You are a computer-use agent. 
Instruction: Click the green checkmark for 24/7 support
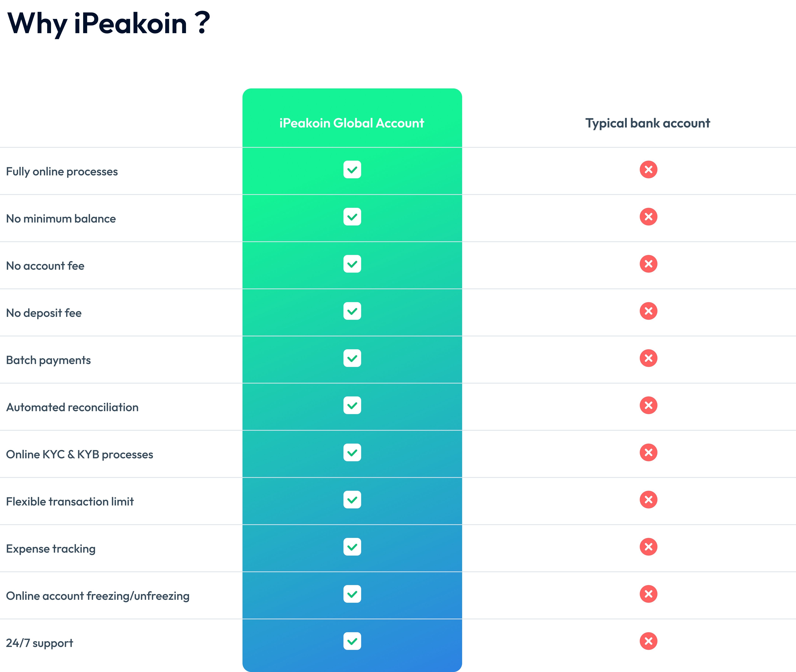(352, 641)
